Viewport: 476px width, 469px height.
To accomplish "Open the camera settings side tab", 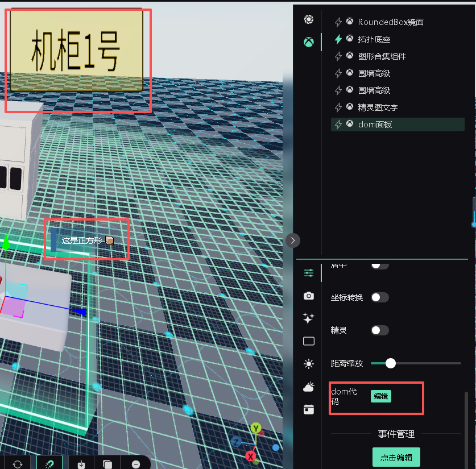I will click(x=308, y=296).
